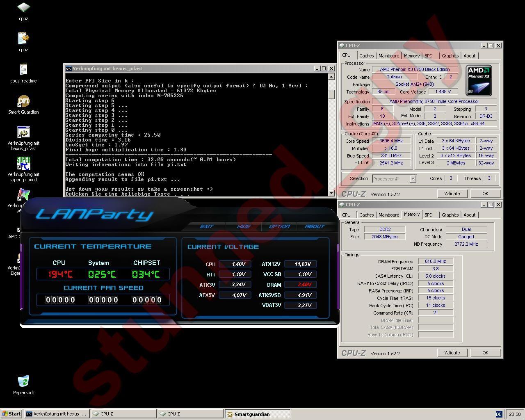The width and height of the screenshot is (525, 420).
Task: Click the CPU temperature 194°C readout
Action: point(60,274)
